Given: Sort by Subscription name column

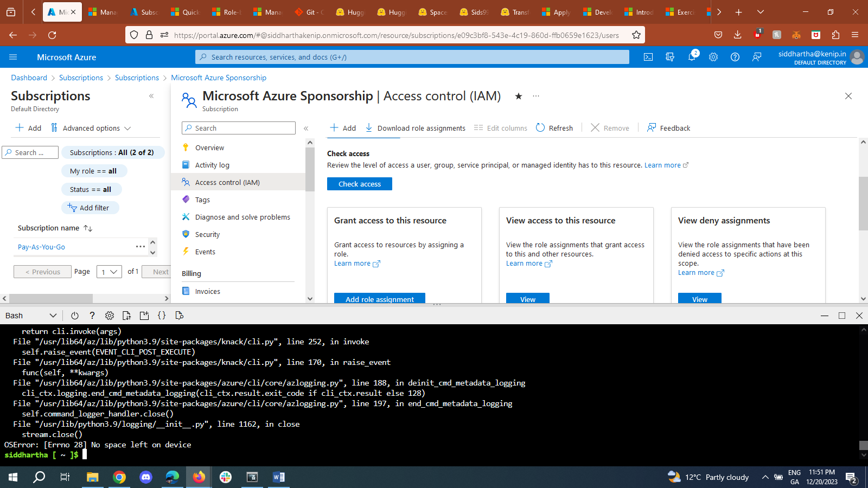Looking at the screenshot, I should pos(55,228).
